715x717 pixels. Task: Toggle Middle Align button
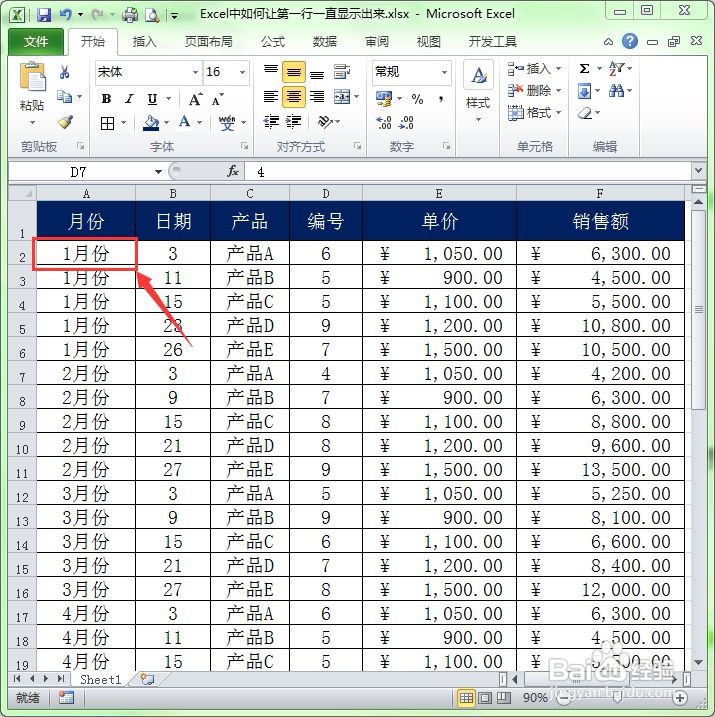293,72
